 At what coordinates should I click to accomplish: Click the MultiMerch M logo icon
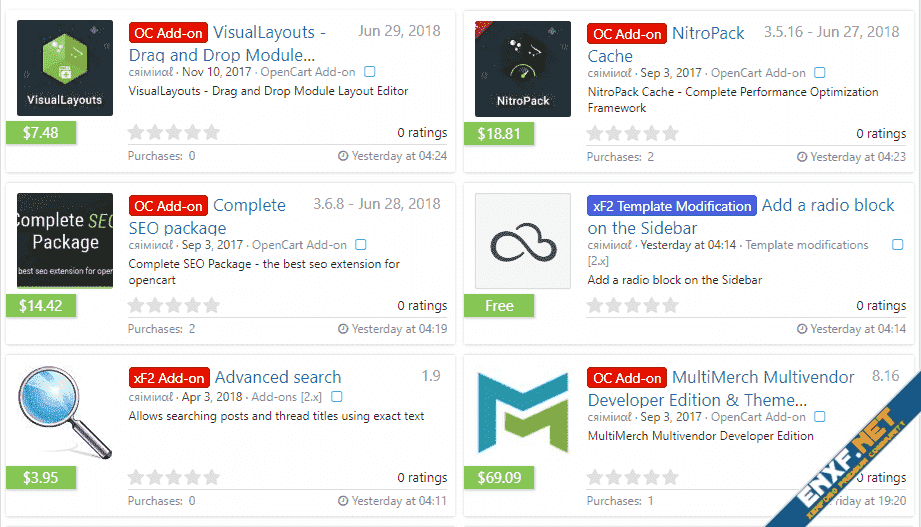(523, 412)
